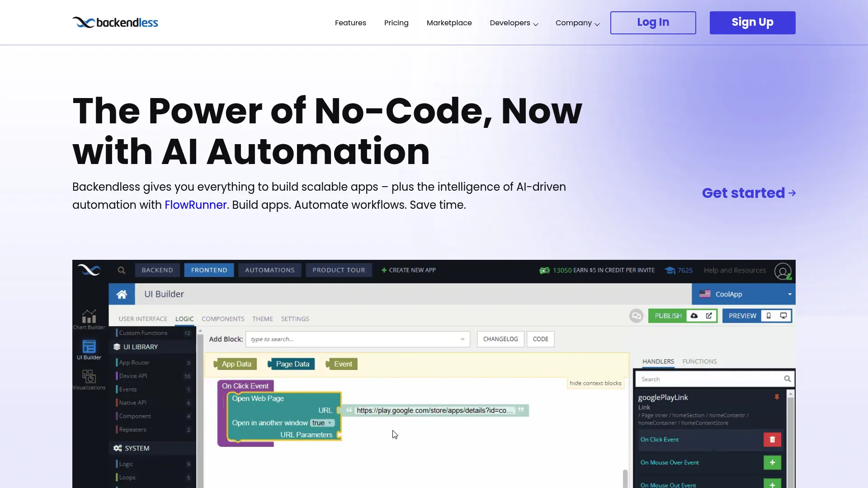This screenshot has height=488, width=868.
Task: Open the Features page
Action: coord(350,23)
